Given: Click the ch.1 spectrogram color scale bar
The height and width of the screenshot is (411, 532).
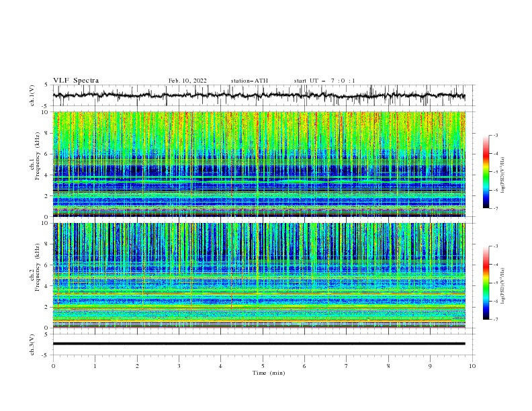Looking at the screenshot, I should click(486, 171).
